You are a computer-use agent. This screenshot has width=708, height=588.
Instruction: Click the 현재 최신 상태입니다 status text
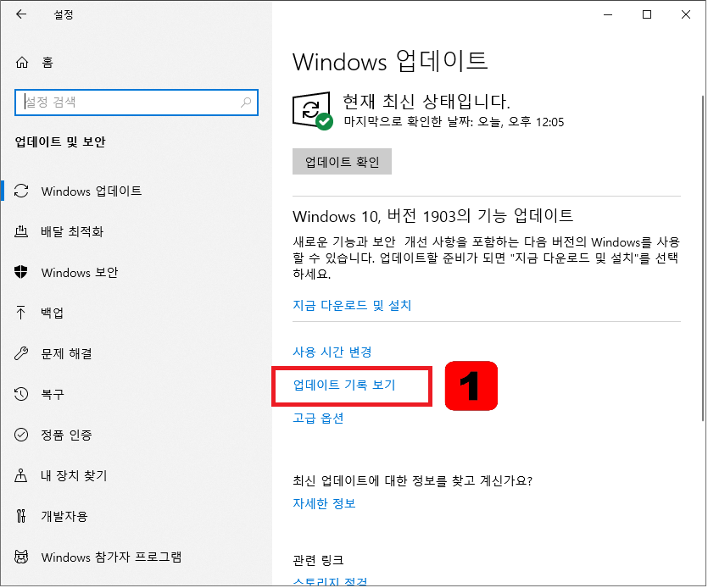click(426, 101)
